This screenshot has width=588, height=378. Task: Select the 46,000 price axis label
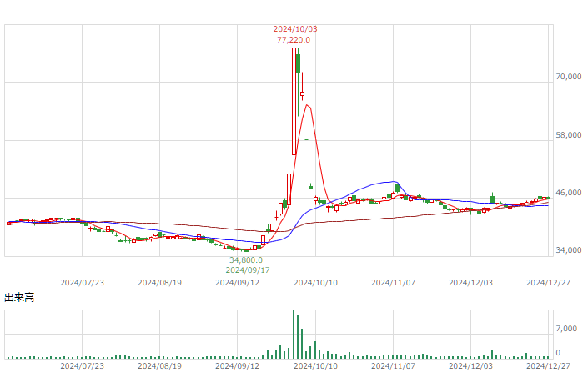point(569,193)
